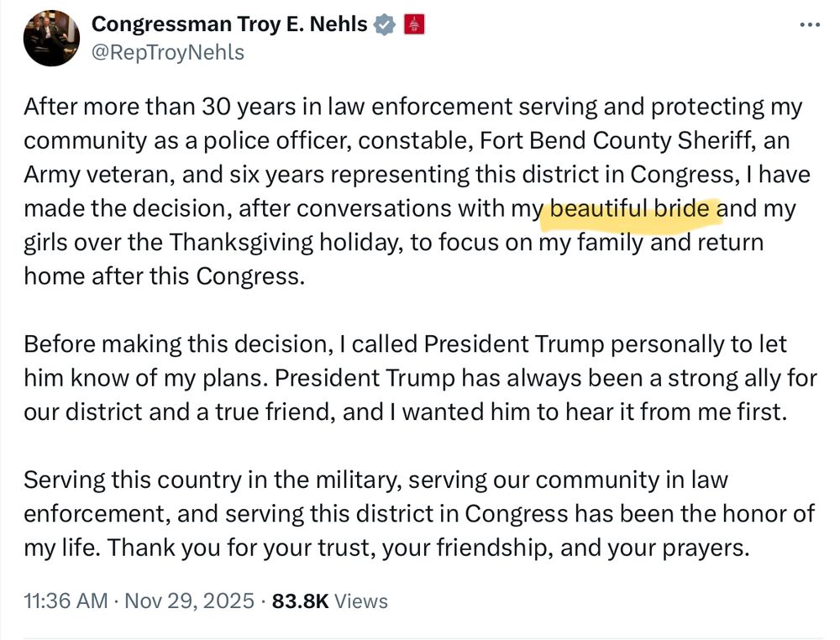Click the yellow highlighted 'beautiful bride' text
The image size is (840, 640).
pos(631,208)
